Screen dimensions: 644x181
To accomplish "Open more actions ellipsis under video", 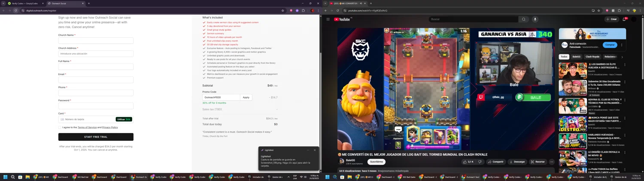I will [552, 162].
